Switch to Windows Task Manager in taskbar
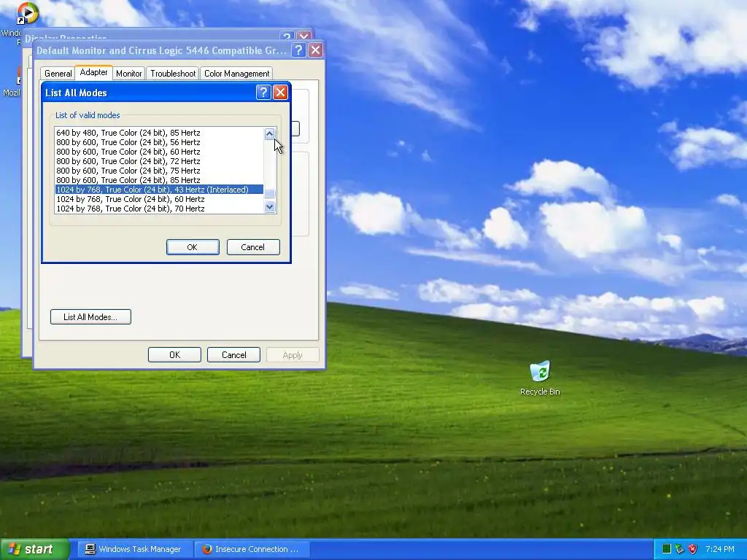This screenshot has width=747, height=560. [x=135, y=549]
